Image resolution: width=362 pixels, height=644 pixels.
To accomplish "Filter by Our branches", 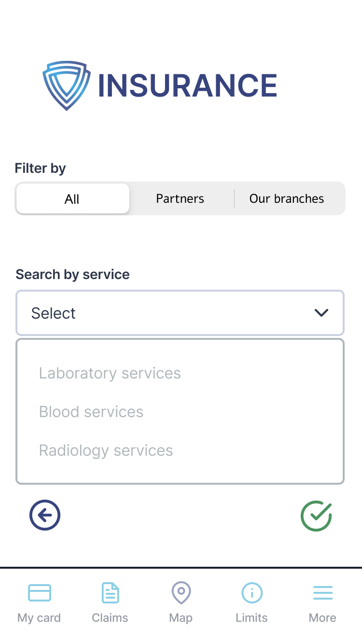I will pos(287,199).
